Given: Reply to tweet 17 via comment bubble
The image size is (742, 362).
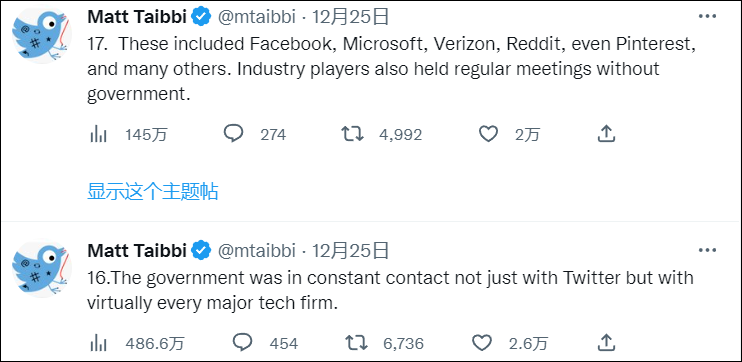Looking at the screenshot, I should click(233, 134).
